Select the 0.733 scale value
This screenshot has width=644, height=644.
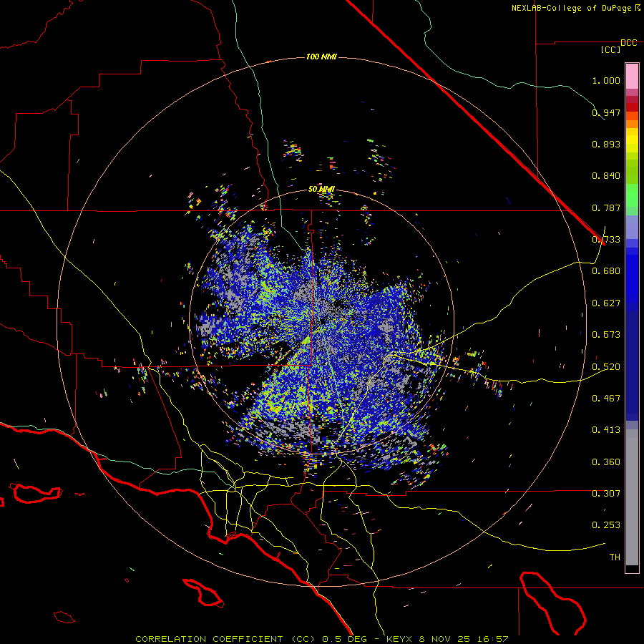tap(606, 240)
